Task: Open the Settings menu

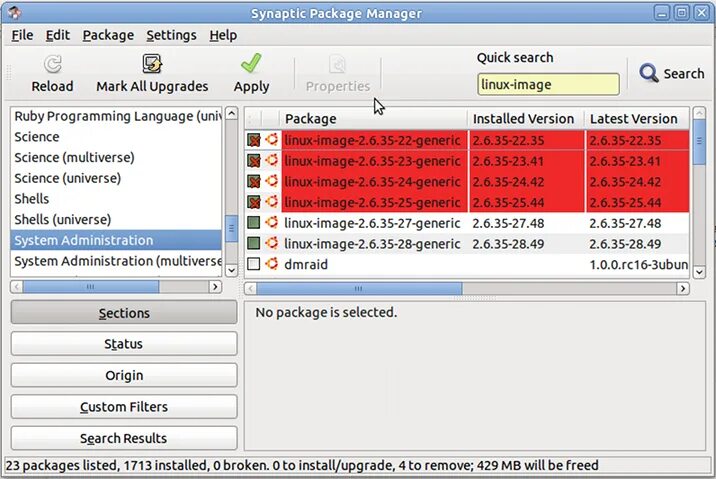Action: (x=171, y=35)
